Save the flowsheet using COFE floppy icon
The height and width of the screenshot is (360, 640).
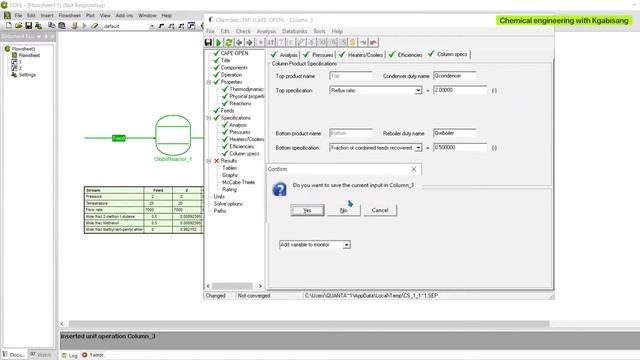point(29,26)
